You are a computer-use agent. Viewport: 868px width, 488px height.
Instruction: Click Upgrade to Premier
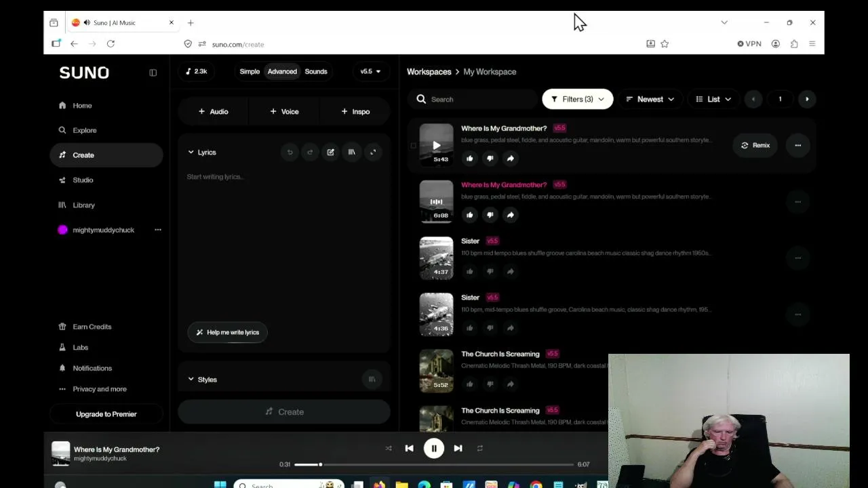(106, 414)
